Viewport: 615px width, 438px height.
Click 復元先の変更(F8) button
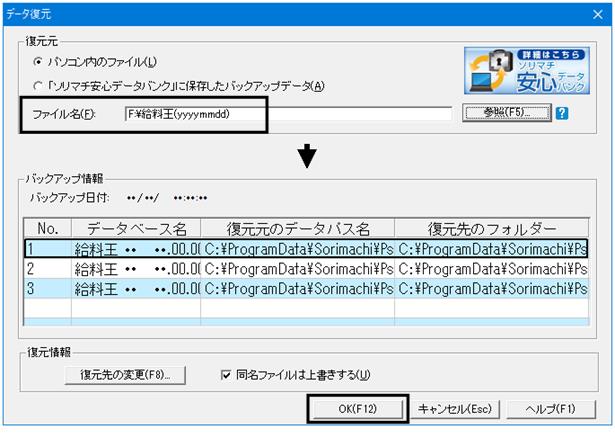tap(125, 375)
